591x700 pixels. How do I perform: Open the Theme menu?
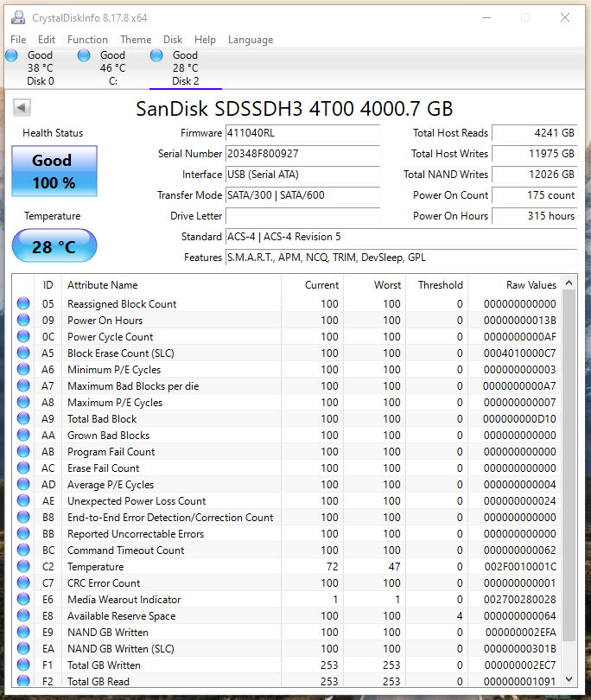[136, 40]
